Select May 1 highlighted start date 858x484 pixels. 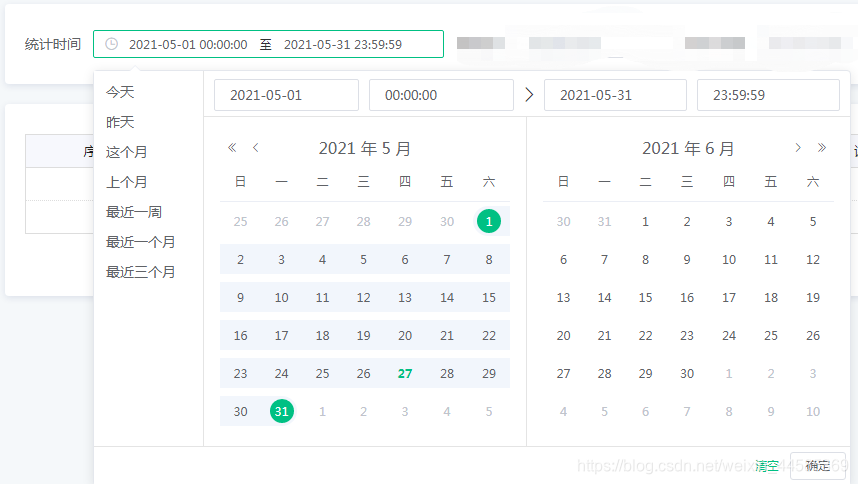489,221
